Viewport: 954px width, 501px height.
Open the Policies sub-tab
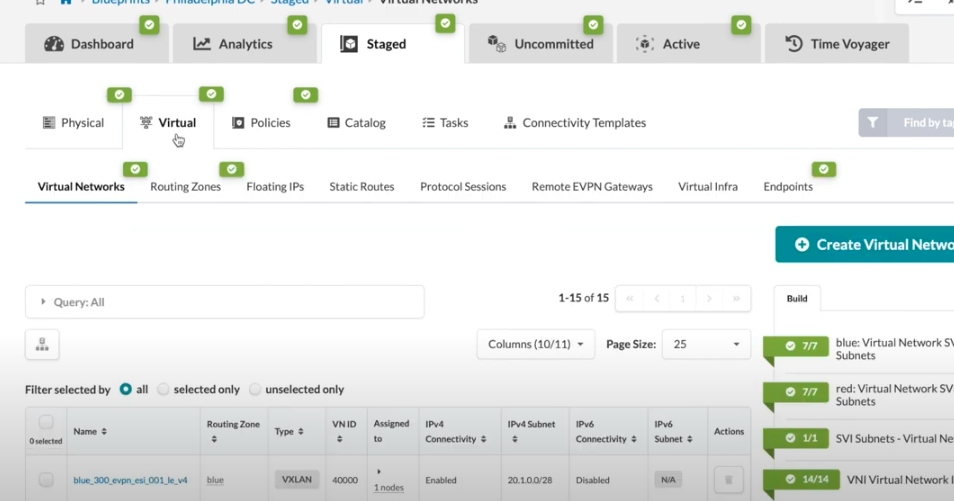(x=261, y=123)
